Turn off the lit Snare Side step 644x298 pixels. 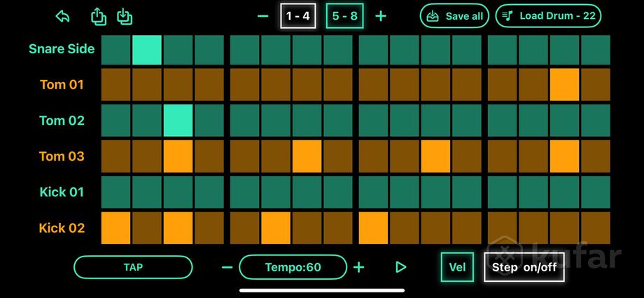pyautogui.click(x=146, y=50)
